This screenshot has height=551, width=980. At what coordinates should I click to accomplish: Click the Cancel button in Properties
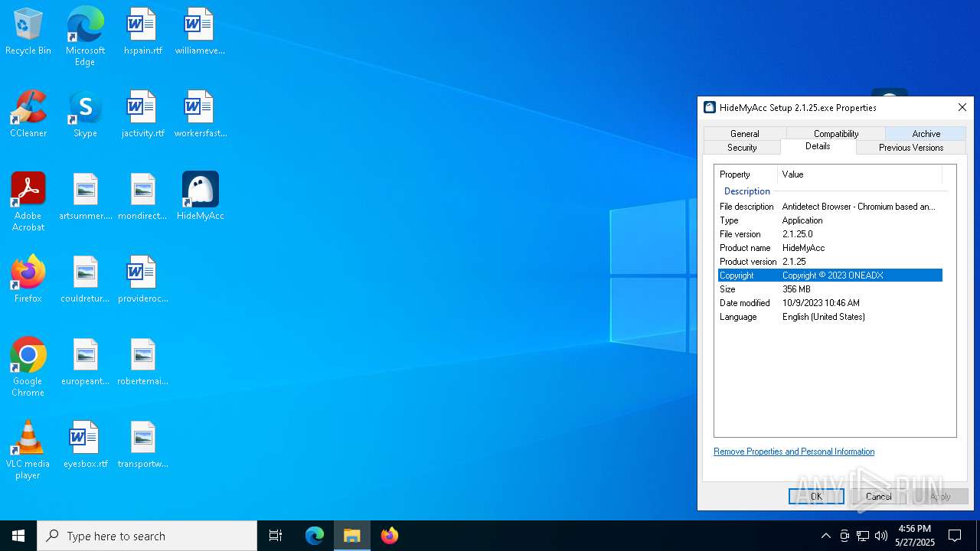click(878, 497)
